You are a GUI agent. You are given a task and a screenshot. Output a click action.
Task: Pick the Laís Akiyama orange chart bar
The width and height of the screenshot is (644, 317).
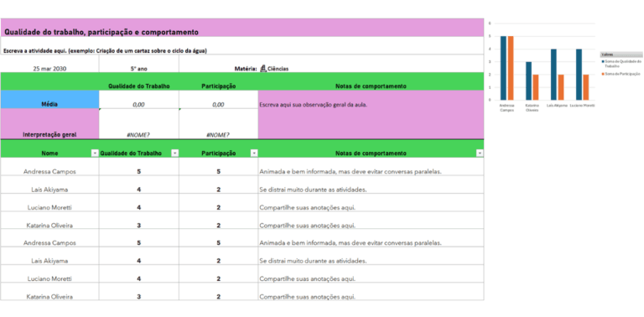pos(561,87)
